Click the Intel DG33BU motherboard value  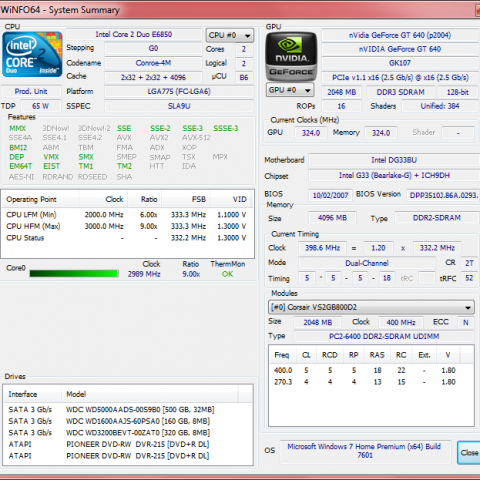[x=394, y=160]
